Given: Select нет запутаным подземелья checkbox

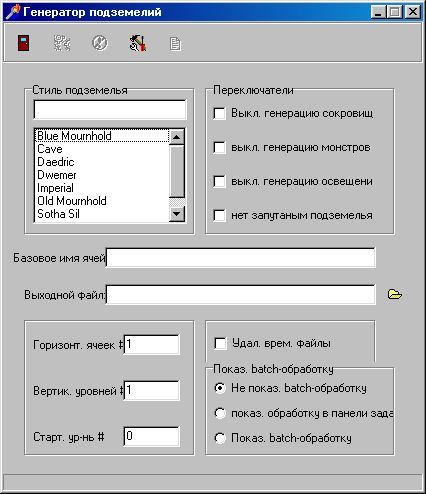Looking at the screenshot, I should click(x=219, y=215).
